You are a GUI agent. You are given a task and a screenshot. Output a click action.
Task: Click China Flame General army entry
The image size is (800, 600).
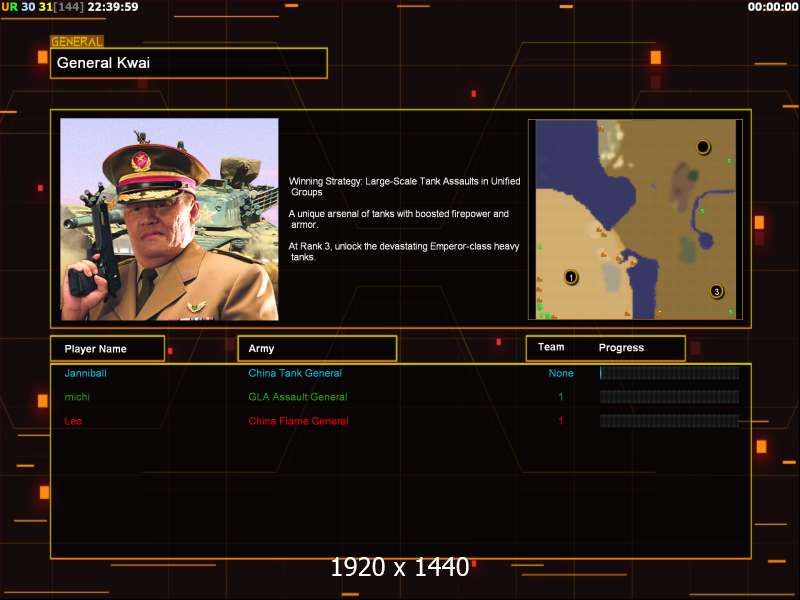tap(298, 421)
